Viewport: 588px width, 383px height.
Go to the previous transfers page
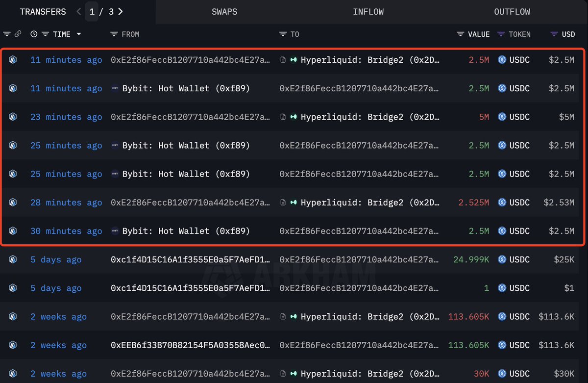[79, 11]
